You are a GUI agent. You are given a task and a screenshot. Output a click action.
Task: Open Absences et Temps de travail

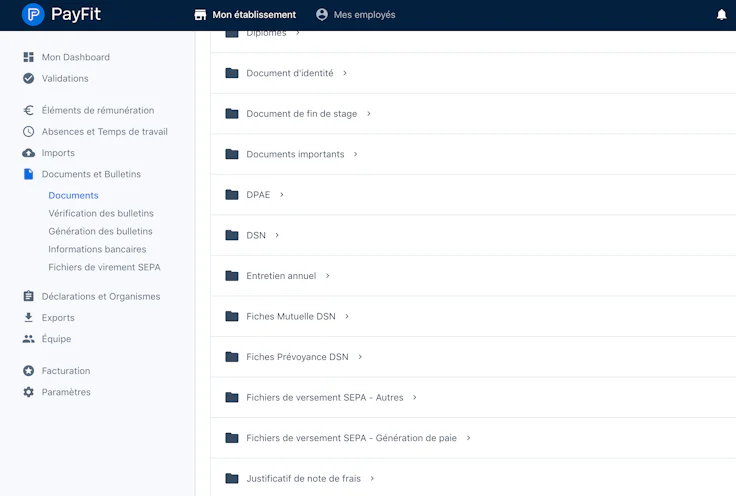[x=105, y=132]
